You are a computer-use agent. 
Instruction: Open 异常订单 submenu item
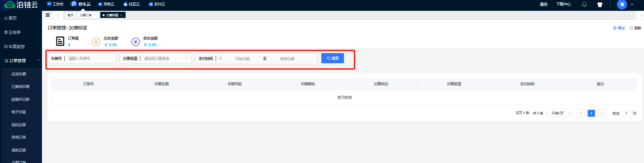tap(19, 137)
